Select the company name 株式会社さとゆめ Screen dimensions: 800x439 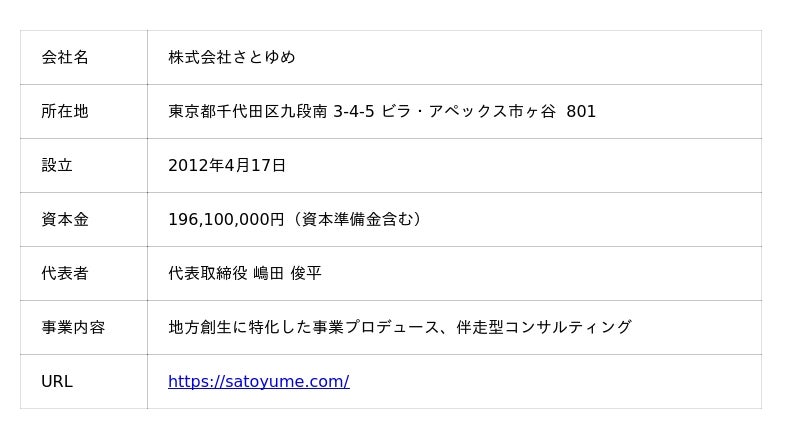tap(231, 57)
